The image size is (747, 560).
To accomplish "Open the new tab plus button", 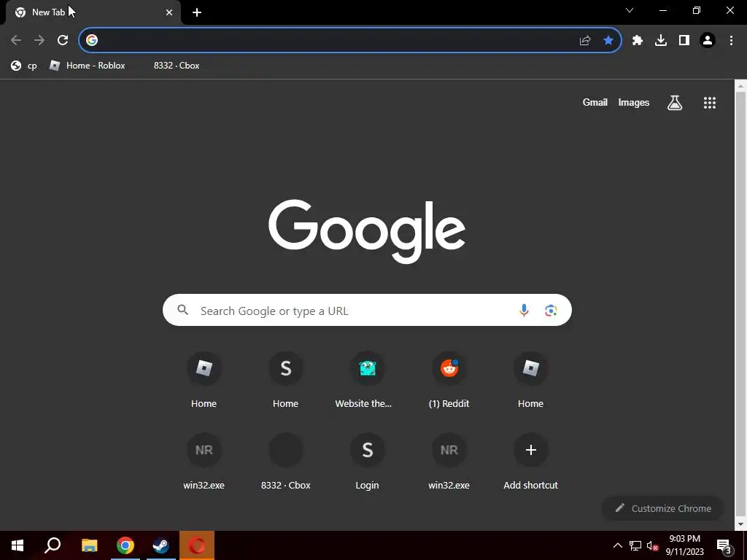I will [197, 12].
